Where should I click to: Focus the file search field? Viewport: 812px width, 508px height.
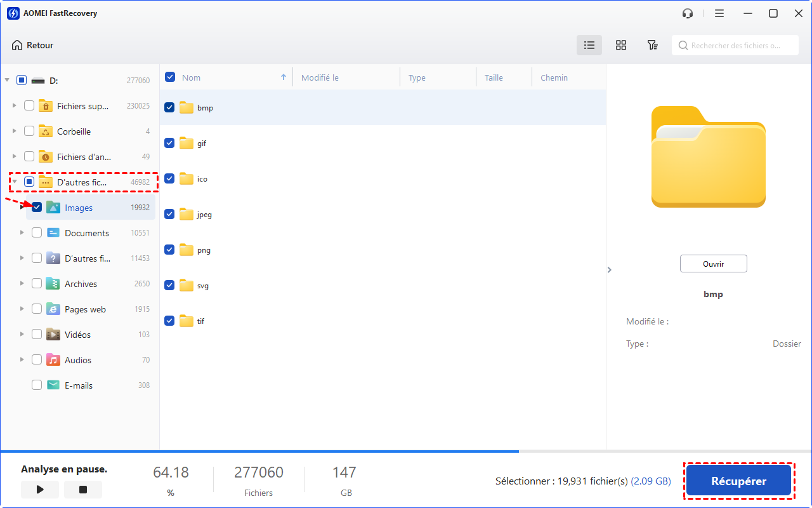click(x=735, y=45)
